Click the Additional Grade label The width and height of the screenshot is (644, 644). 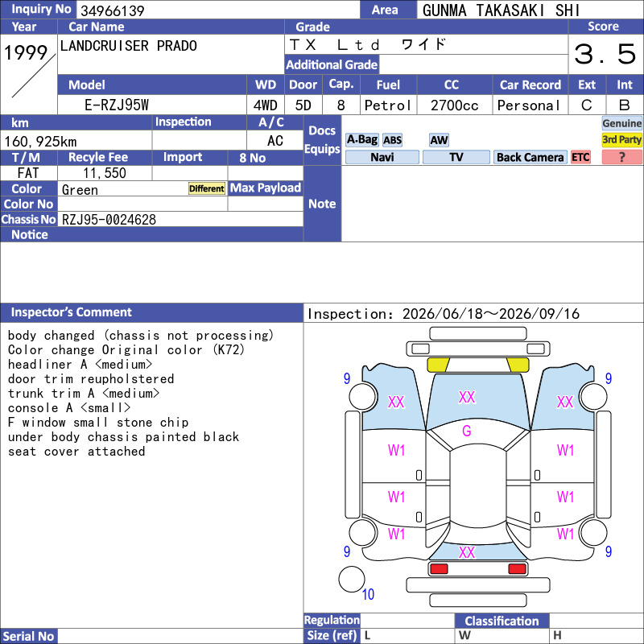pyautogui.click(x=332, y=65)
